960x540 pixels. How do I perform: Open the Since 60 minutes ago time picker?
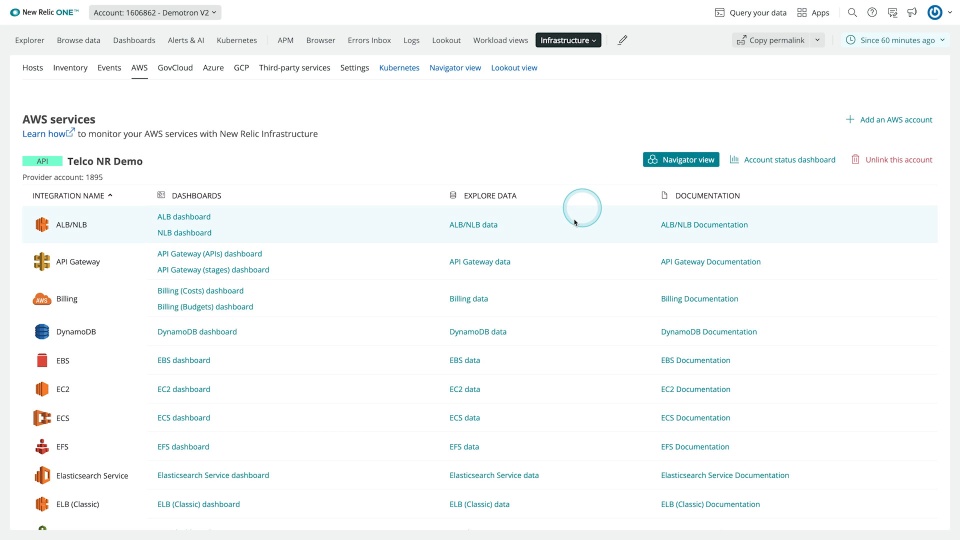pyautogui.click(x=896, y=40)
